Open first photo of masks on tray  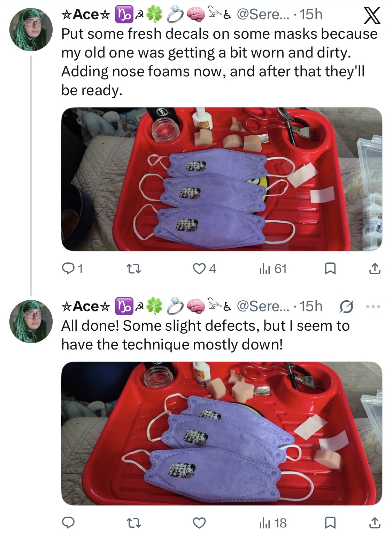[x=222, y=179]
